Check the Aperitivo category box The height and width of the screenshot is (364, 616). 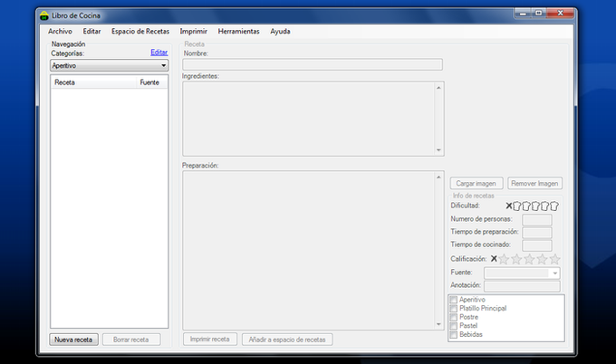[453, 300]
